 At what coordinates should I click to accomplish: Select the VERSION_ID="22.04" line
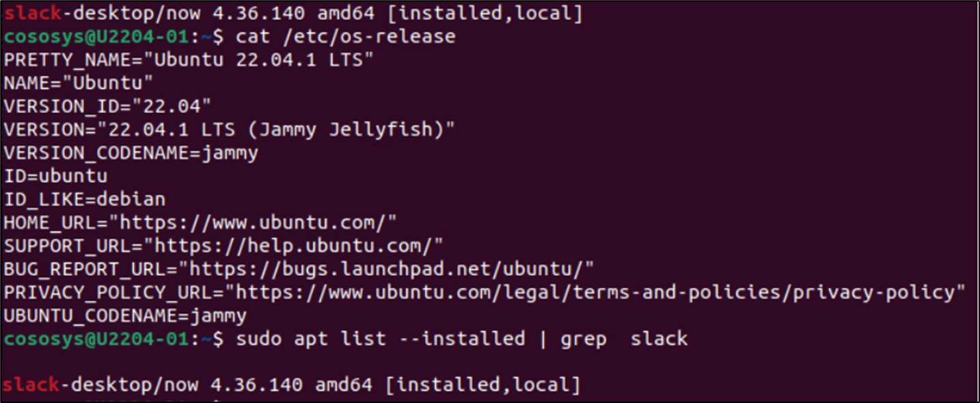pyautogui.click(x=107, y=107)
